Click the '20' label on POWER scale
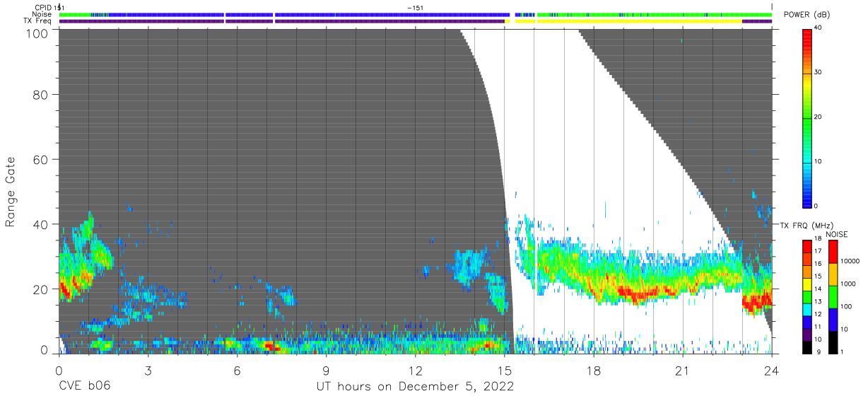This screenshot has width=868, height=401. [x=819, y=117]
